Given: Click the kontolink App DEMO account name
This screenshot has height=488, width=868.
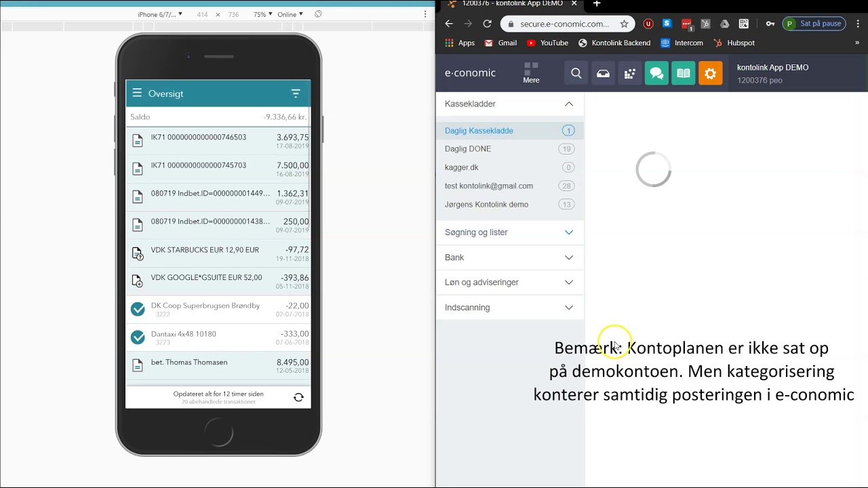Looking at the screenshot, I should click(x=772, y=68).
